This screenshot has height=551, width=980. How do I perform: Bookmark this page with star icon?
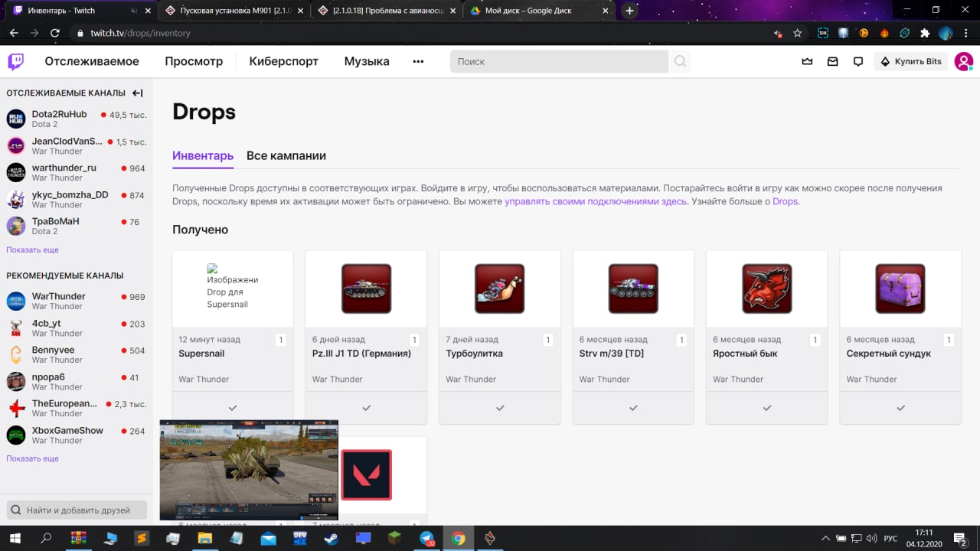pyautogui.click(x=797, y=33)
